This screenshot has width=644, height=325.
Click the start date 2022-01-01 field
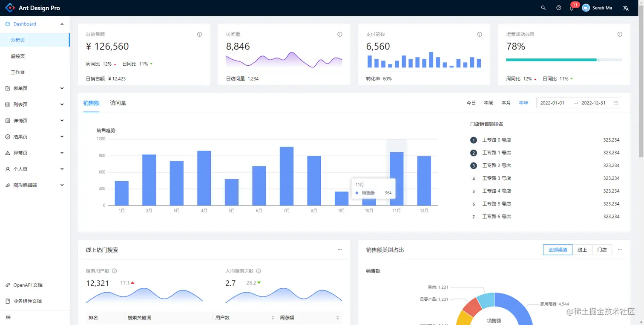[x=553, y=103]
